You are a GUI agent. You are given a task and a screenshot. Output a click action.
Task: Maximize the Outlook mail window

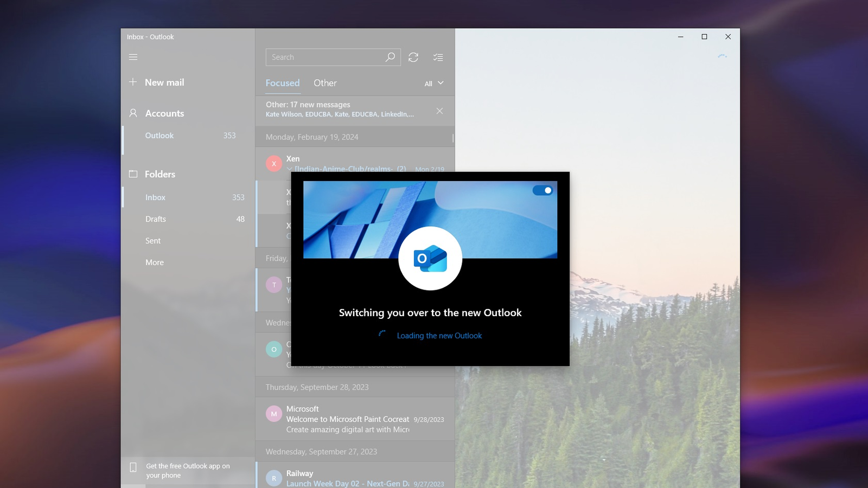pos(704,37)
